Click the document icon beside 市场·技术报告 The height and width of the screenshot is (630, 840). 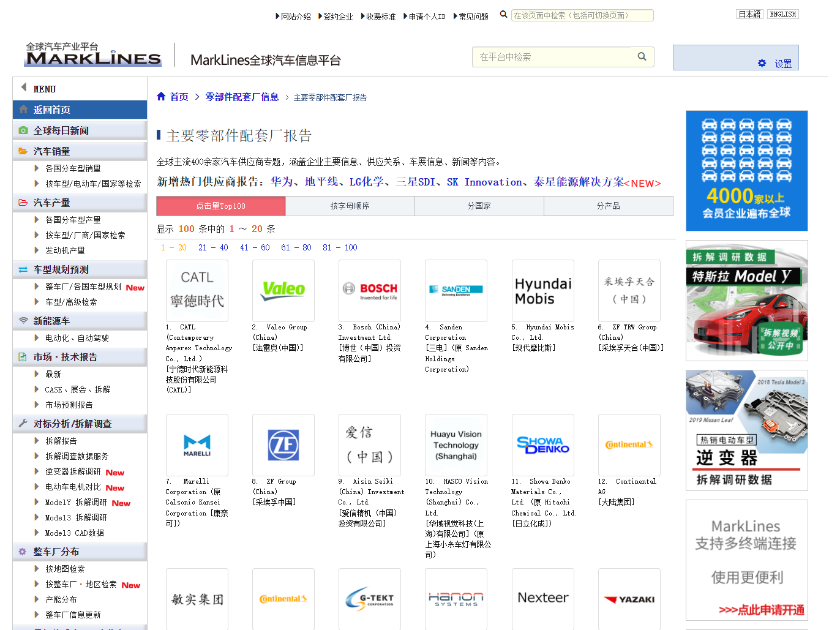pos(23,357)
